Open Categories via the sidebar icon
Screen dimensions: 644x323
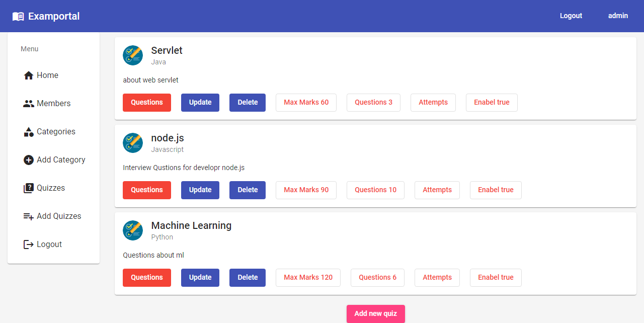click(28, 131)
